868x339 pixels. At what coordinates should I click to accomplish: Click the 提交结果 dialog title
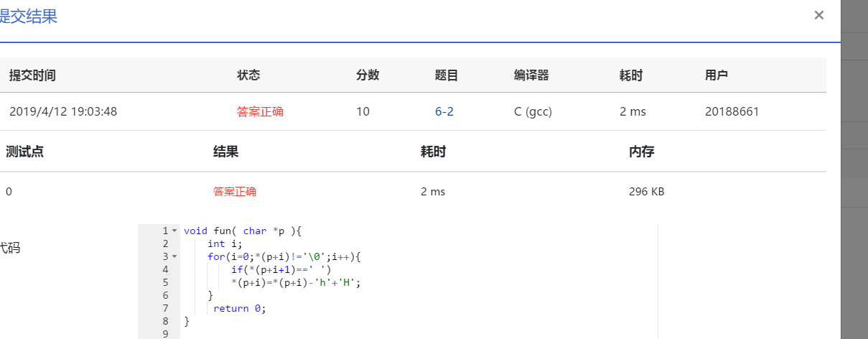pyautogui.click(x=29, y=17)
